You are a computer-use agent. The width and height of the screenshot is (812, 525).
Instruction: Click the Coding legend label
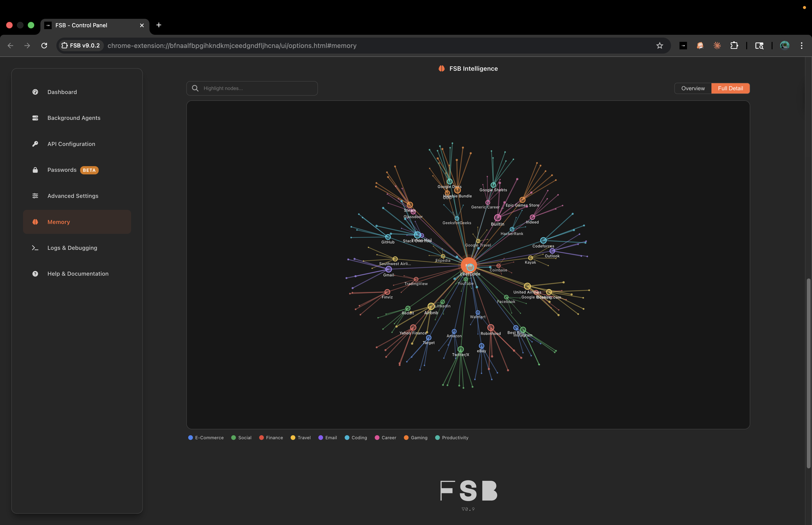point(359,438)
